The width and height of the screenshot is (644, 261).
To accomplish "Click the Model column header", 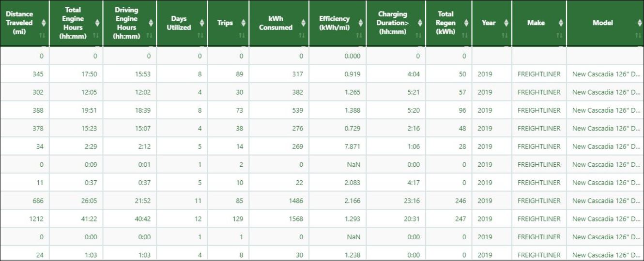I will point(605,23).
